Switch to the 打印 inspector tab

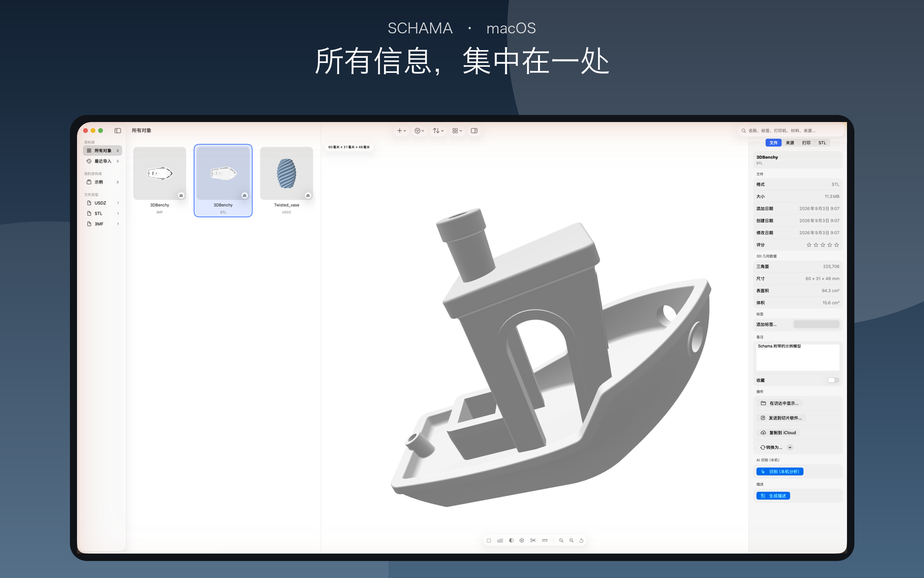click(806, 143)
